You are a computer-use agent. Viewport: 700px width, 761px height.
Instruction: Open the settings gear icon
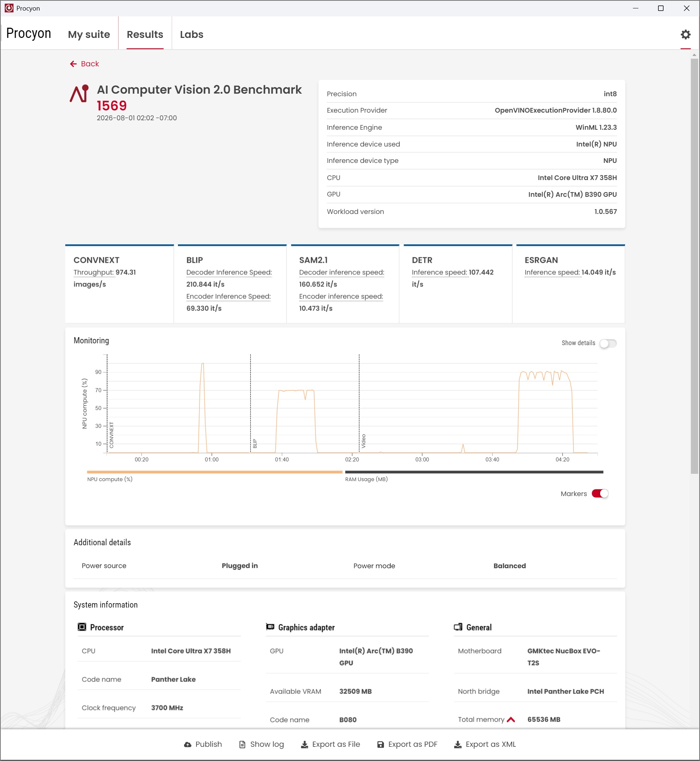tap(685, 35)
